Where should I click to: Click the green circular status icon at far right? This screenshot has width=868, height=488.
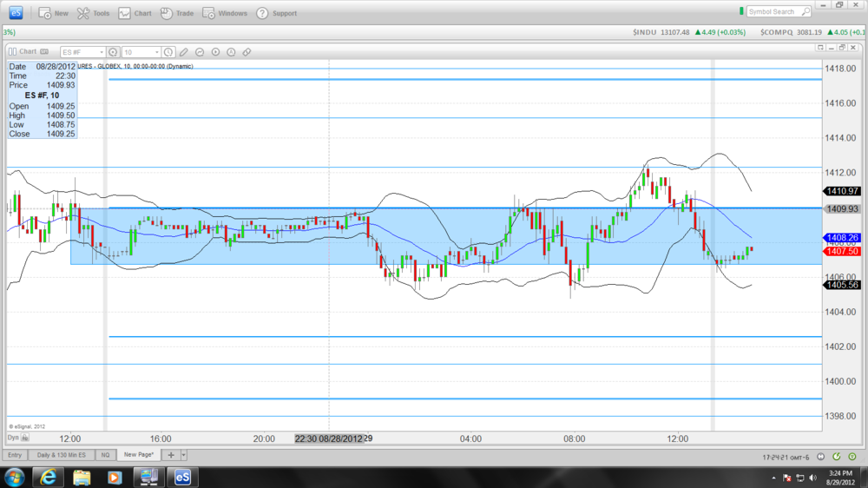[852, 457]
